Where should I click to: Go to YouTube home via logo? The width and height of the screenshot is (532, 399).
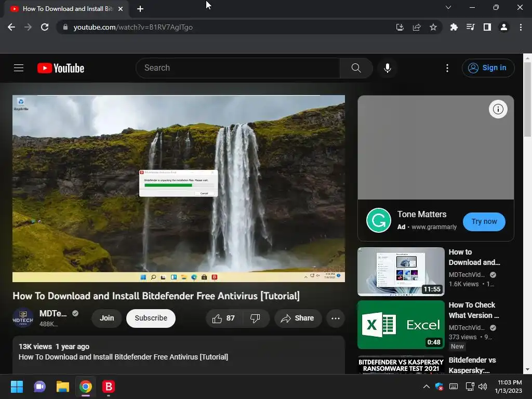pos(61,68)
